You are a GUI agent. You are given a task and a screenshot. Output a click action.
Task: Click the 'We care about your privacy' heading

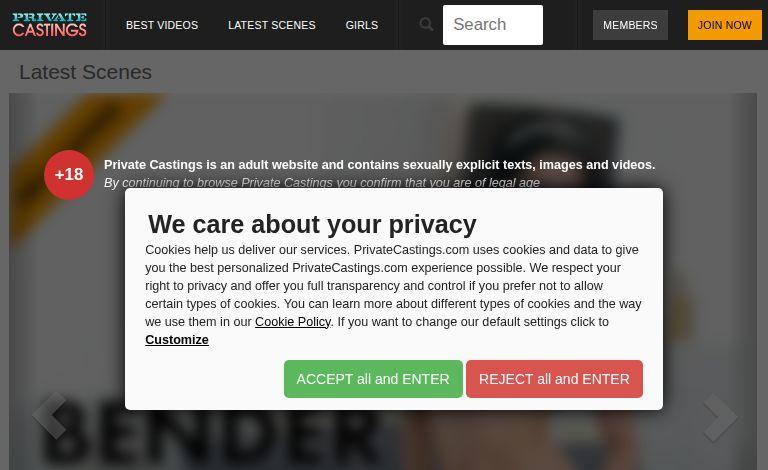[x=312, y=224]
